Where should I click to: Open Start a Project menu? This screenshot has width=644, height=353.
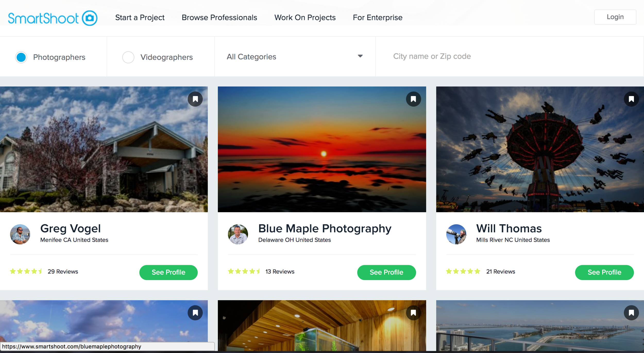point(140,18)
